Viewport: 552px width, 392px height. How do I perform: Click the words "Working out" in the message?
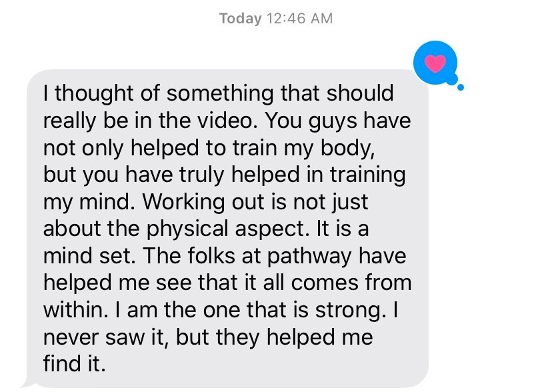pyautogui.click(x=204, y=203)
